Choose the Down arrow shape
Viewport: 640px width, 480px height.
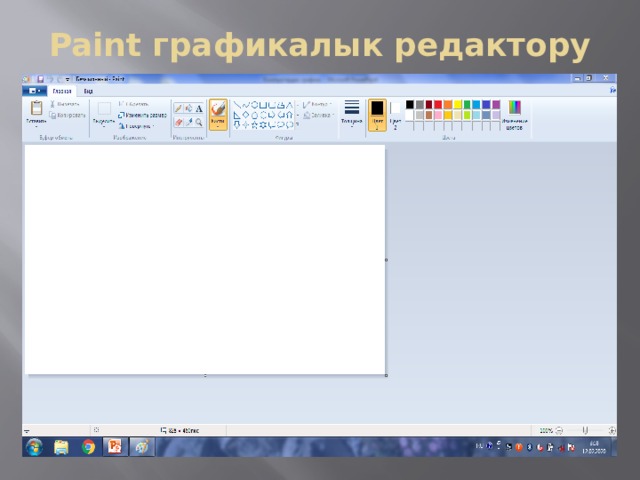[x=237, y=125]
